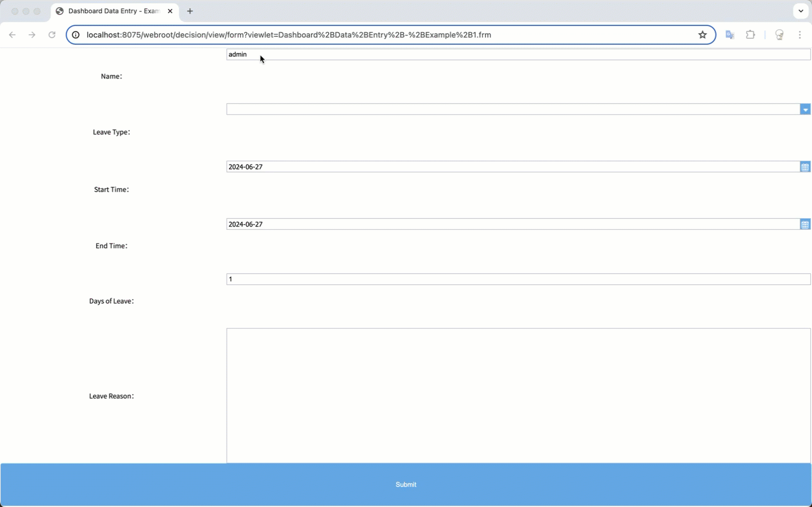View site information via address bar info icon
The width and height of the screenshot is (812, 507).
[75, 34]
